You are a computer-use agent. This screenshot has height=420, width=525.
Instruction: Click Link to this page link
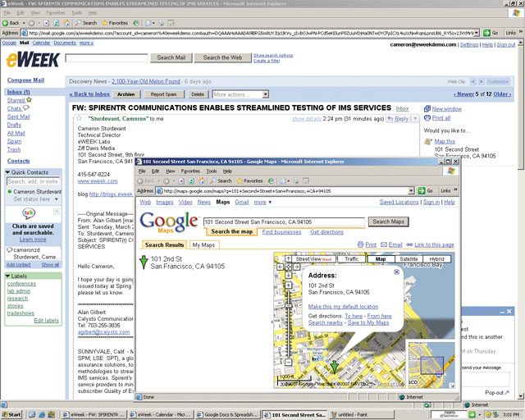click(x=434, y=244)
